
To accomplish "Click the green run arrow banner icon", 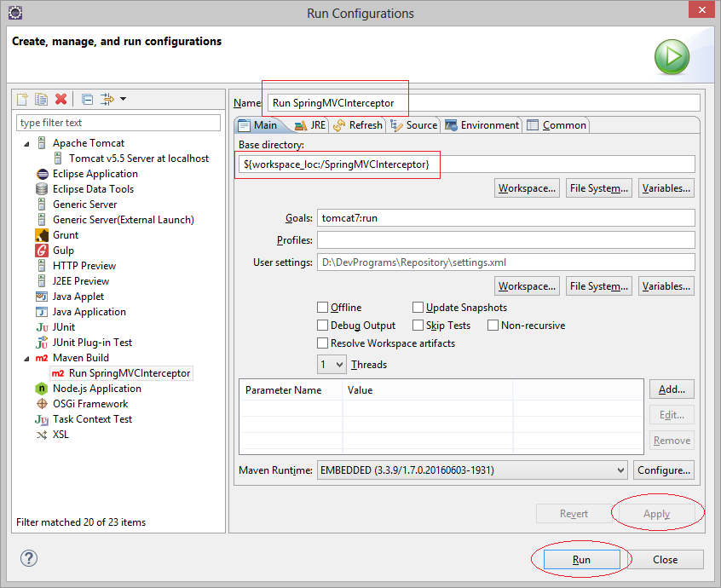I will coord(672,57).
